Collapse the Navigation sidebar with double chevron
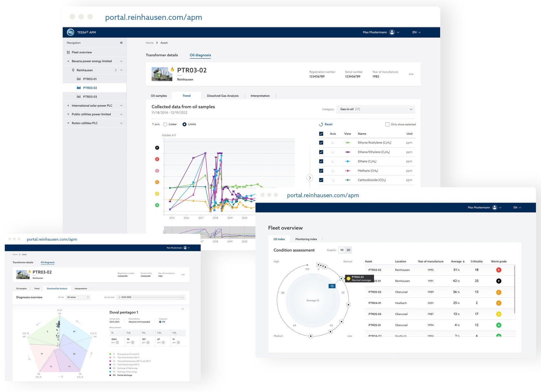 [121, 43]
